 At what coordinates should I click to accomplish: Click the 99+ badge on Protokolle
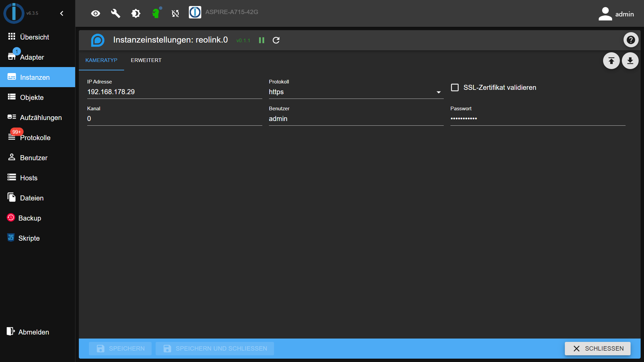click(x=16, y=132)
